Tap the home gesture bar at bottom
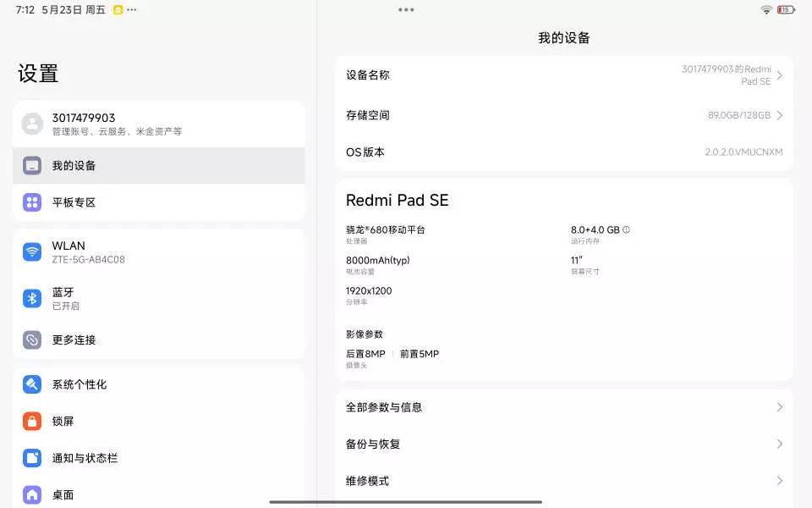The height and width of the screenshot is (508, 812). [x=405, y=502]
